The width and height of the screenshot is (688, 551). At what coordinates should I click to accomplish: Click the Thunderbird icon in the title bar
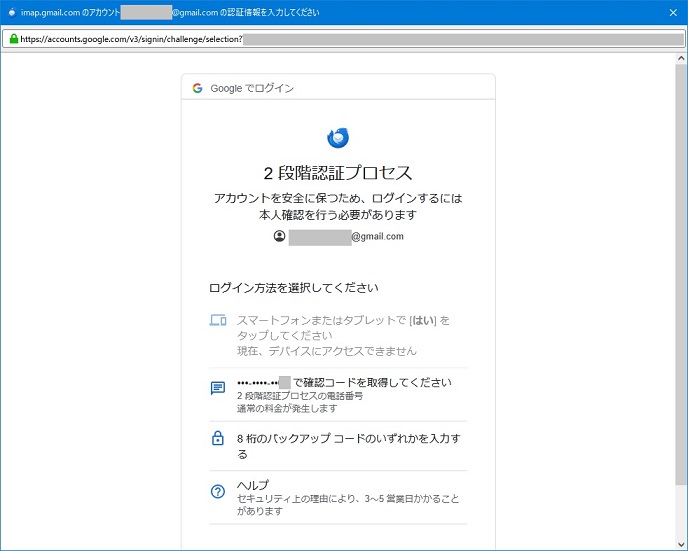(x=11, y=13)
